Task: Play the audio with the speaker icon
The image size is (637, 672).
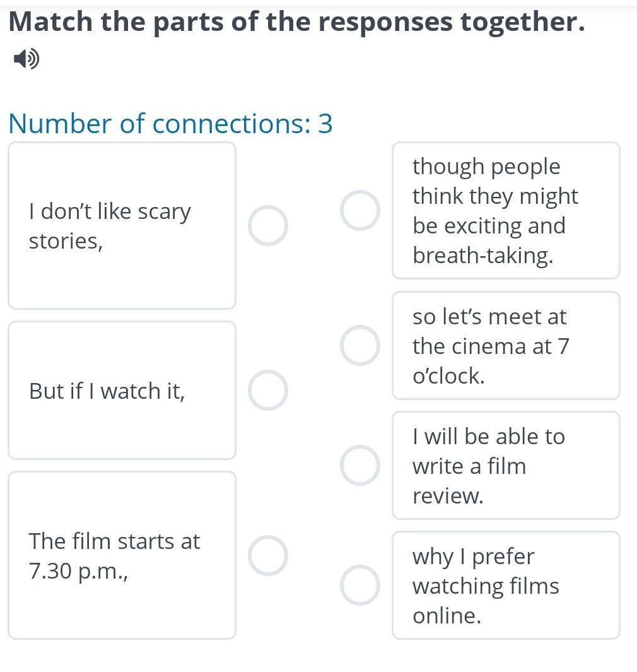Action: (x=26, y=59)
